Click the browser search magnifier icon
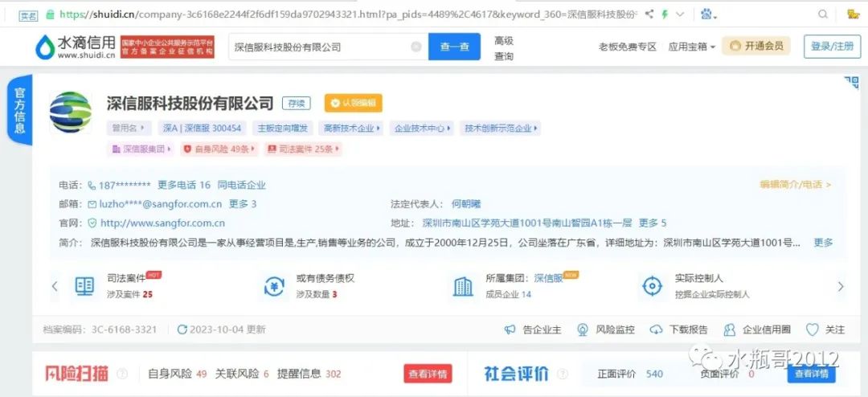This screenshot has width=868, height=397. pyautogui.click(x=823, y=14)
